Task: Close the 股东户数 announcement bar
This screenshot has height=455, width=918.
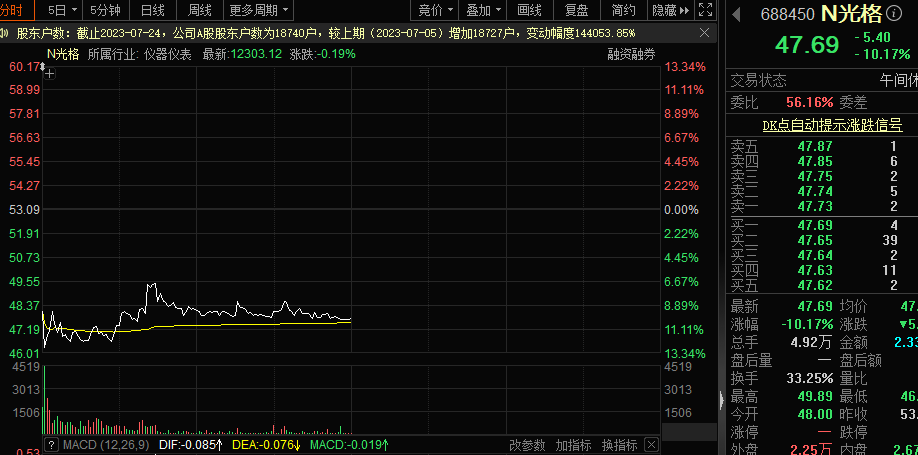Action: [705, 33]
